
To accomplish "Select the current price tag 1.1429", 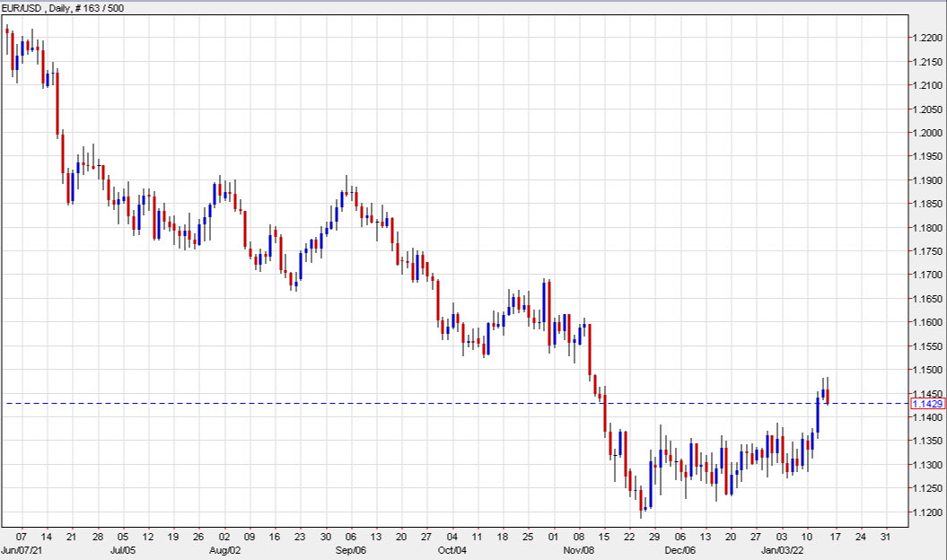I will coord(927,404).
